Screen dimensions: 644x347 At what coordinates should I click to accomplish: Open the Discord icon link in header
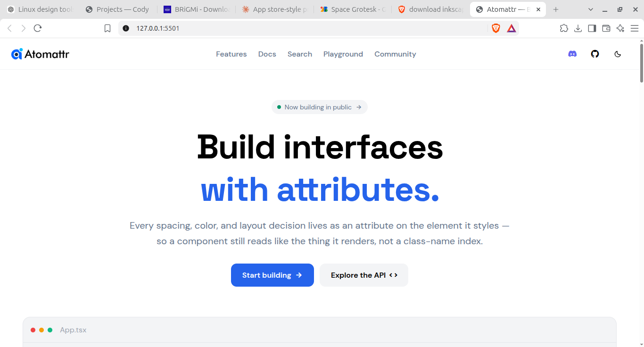(x=572, y=54)
